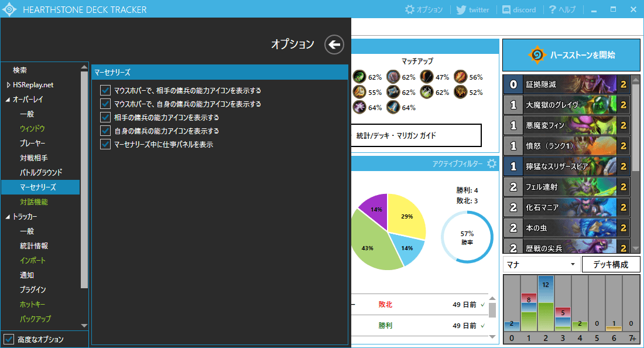Click the class icon showing 55% matchup
644x348 pixels.
click(359, 91)
